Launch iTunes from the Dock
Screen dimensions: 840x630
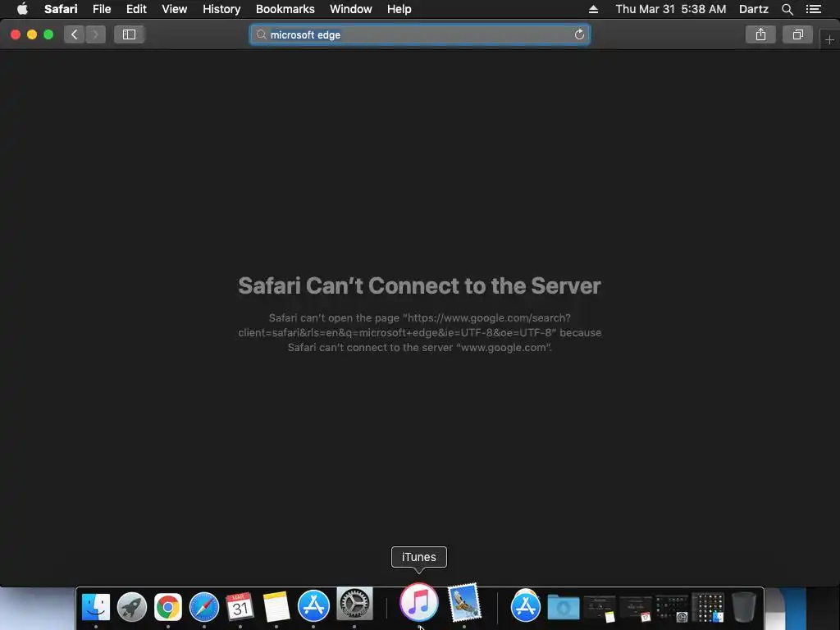coord(419,603)
